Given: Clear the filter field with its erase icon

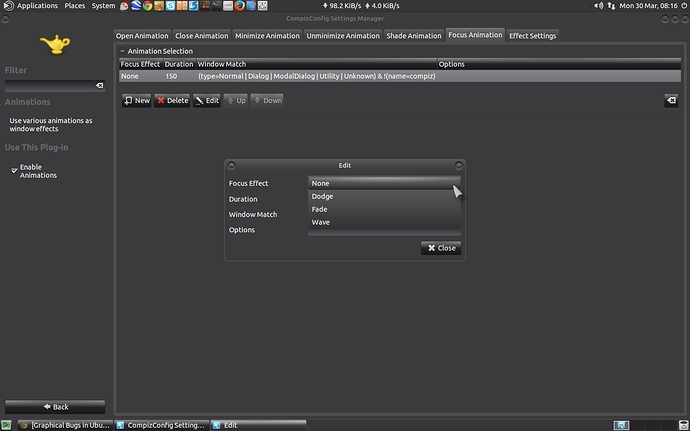Looking at the screenshot, I should click(x=99, y=85).
